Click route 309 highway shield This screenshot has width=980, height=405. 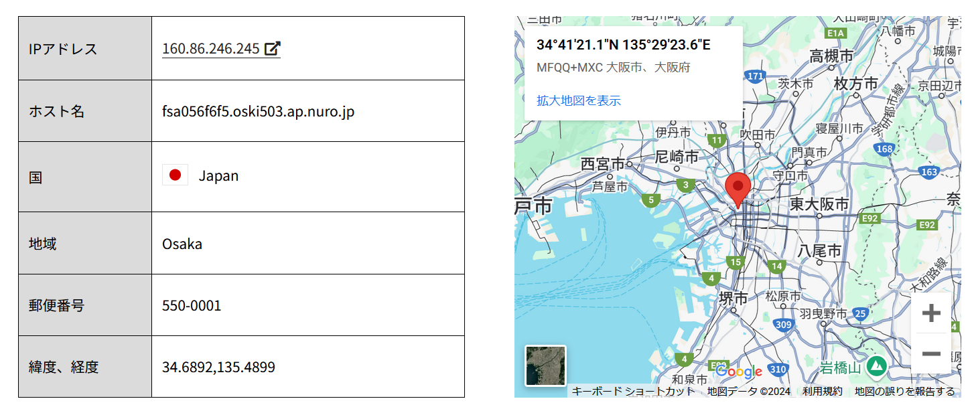(783, 325)
